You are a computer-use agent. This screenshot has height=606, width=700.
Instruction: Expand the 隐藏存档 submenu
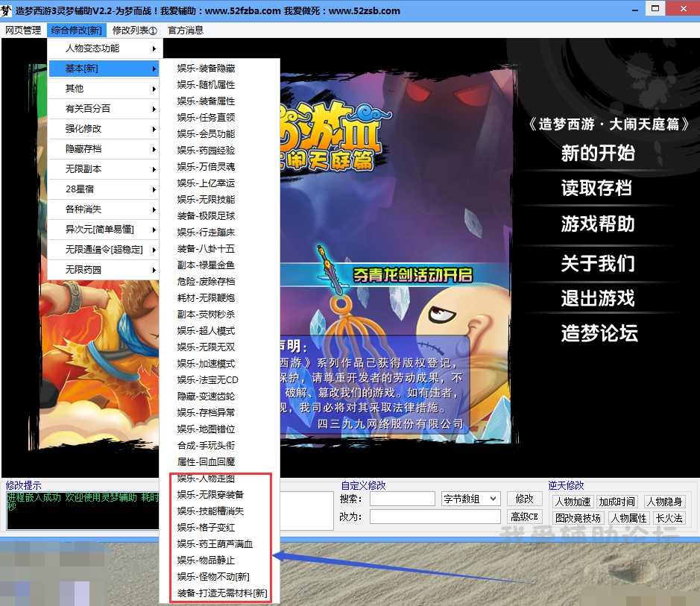(104, 149)
